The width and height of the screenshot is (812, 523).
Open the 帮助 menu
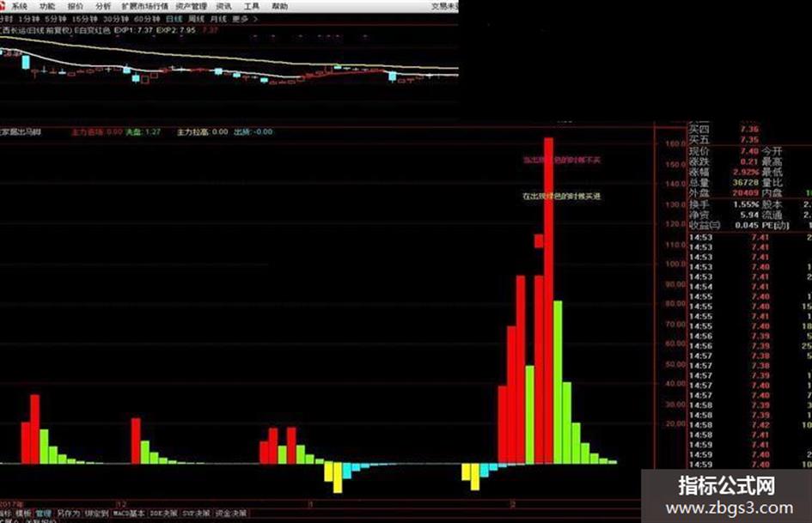(x=279, y=6)
